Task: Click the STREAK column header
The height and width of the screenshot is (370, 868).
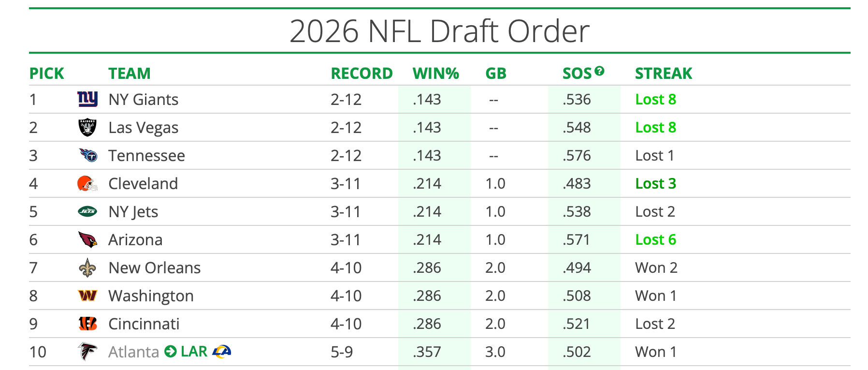Action: (x=663, y=74)
